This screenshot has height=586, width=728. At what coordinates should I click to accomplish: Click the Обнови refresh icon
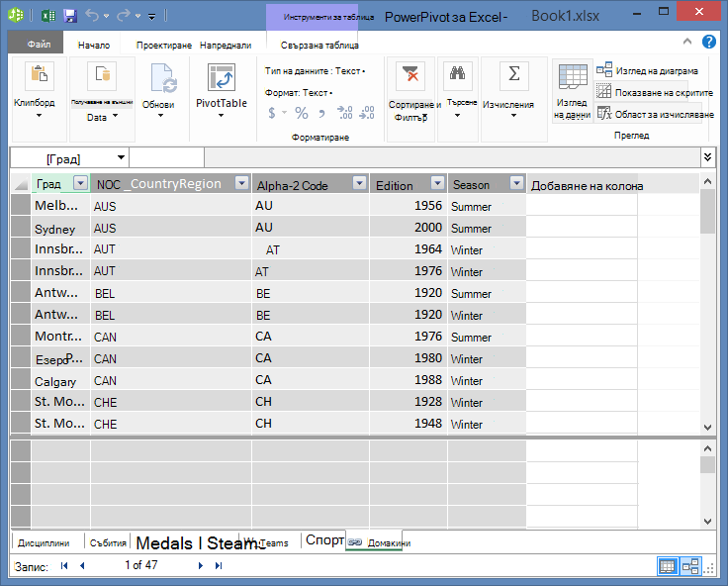click(163, 77)
